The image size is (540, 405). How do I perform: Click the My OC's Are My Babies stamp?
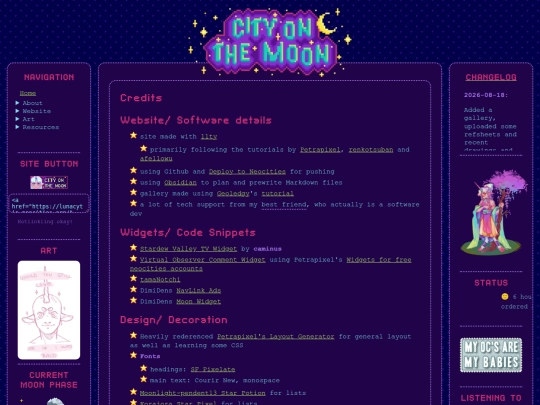pyautogui.click(x=491, y=355)
